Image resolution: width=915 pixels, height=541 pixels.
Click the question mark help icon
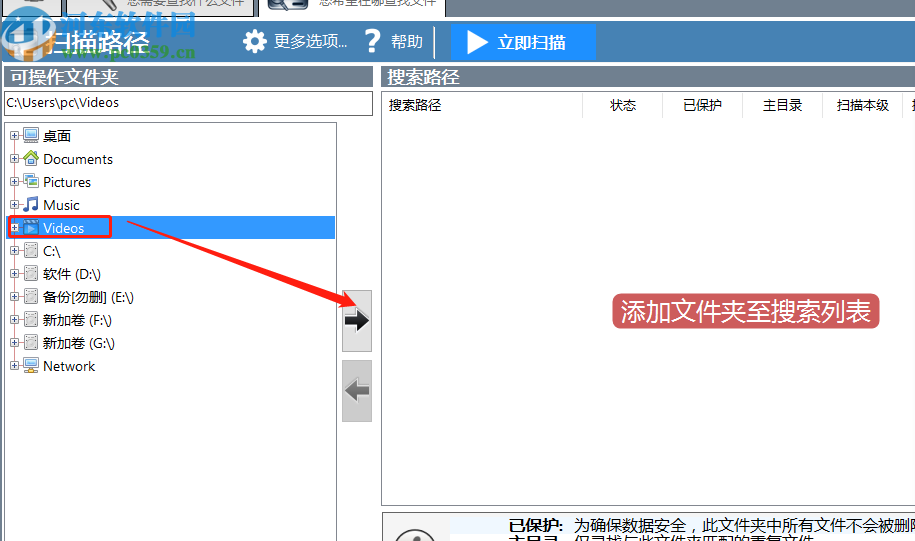tap(372, 41)
